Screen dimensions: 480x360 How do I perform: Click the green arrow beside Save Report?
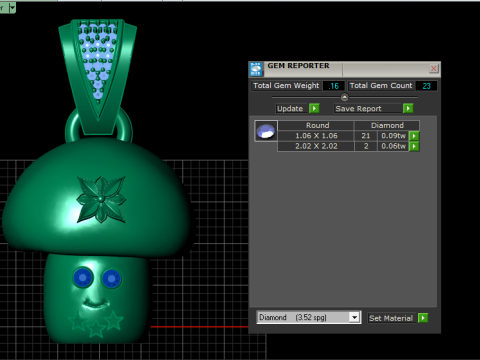(408, 108)
